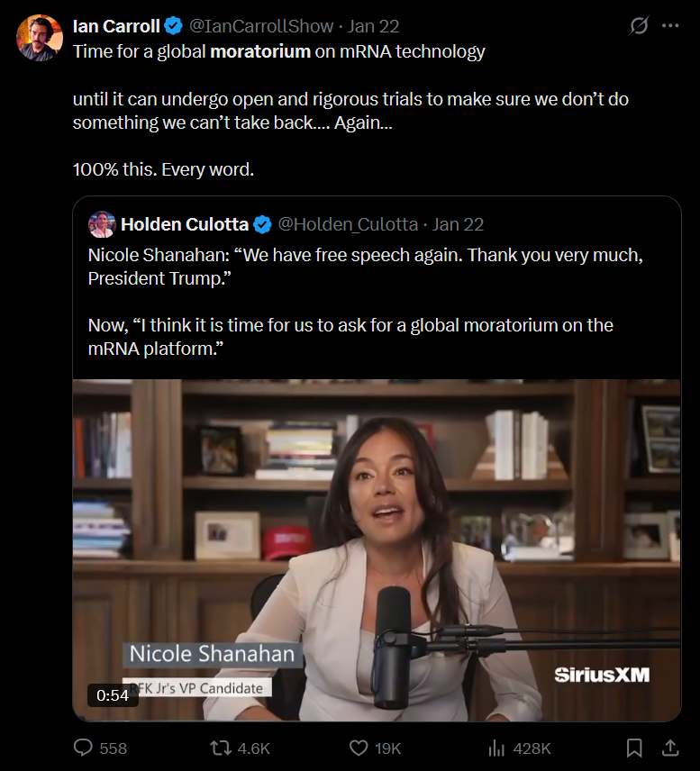Open the three-dot More menu
This screenshot has height=771, width=700.
pyautogui.click(x=670, y=26)
